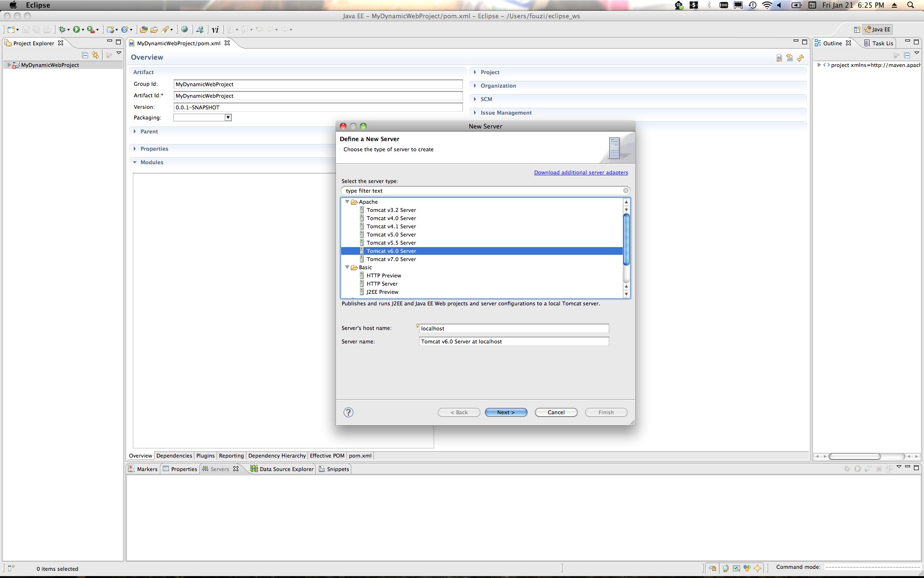
Task: Open the Data Source Explorer tab
Action: (282, 469)
